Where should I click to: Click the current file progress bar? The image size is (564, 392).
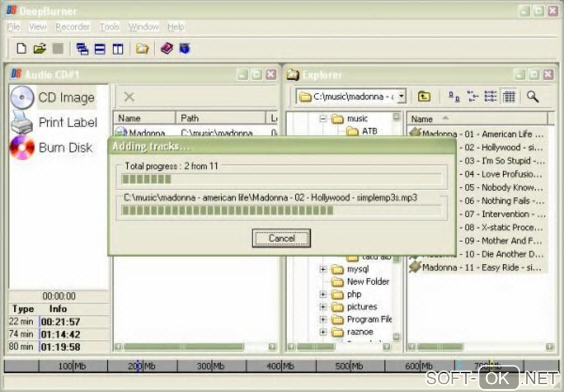281,211
